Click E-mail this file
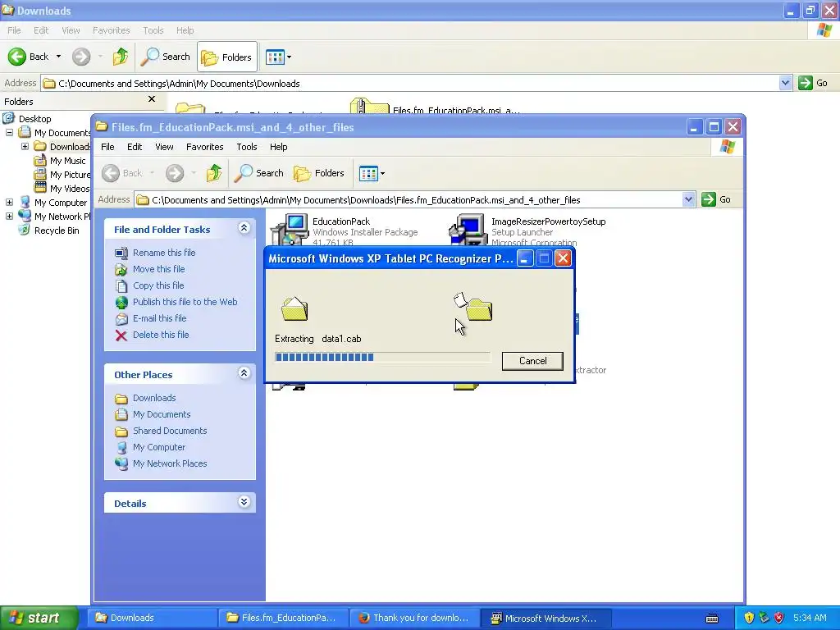The width and height of the screenshot is (840, 630). point(160,318)
